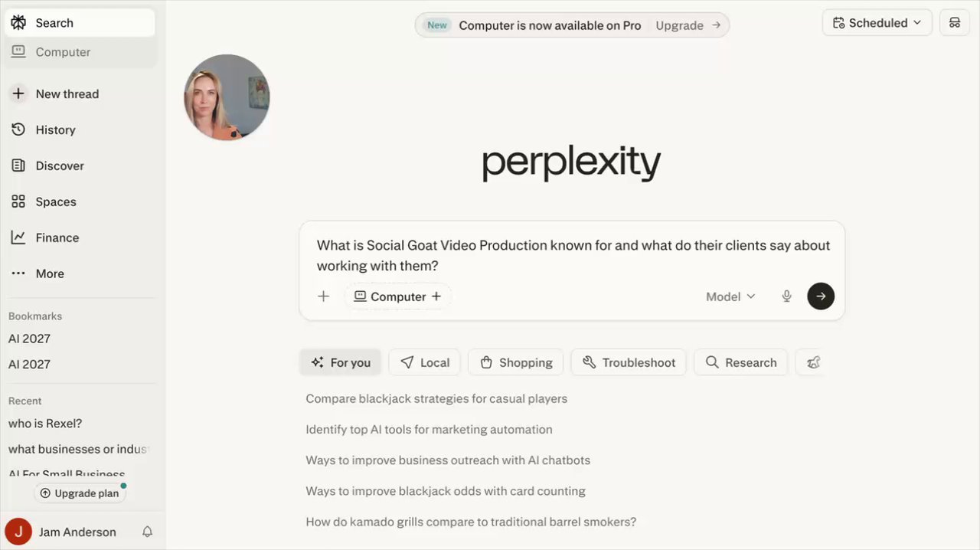This screenshot has width=980, height=550.
Task: Click the plus attach icon in search box
Action: click(324, 296)
